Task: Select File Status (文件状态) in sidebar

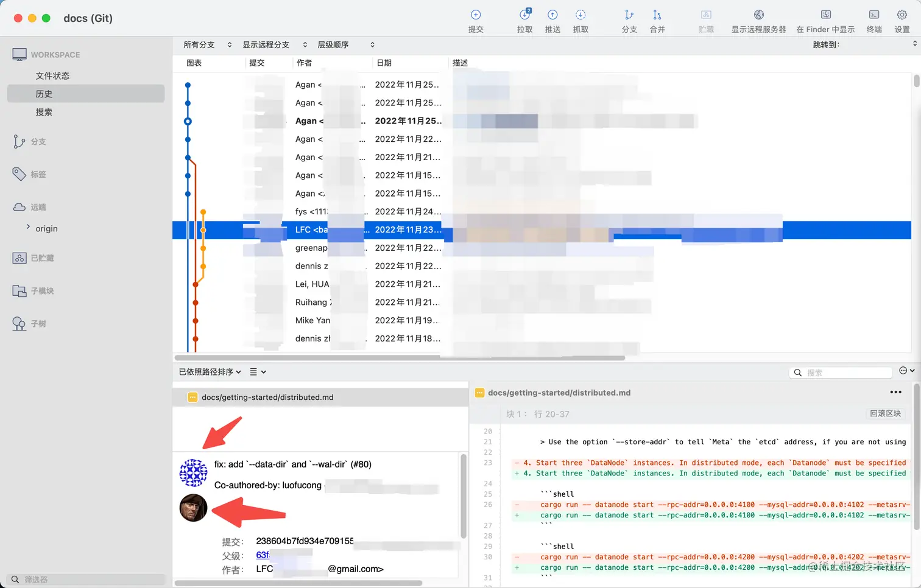Action: pyautogui.click(x=52, y=75)
